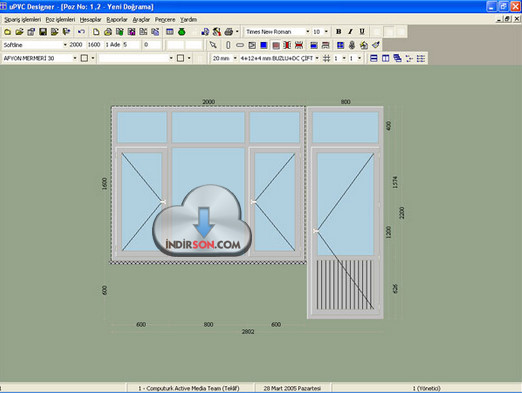Open the AFYON MERMERİ 30 dropdown
The width and height of the screenshot is (522, 393).
tap(75, 58)
